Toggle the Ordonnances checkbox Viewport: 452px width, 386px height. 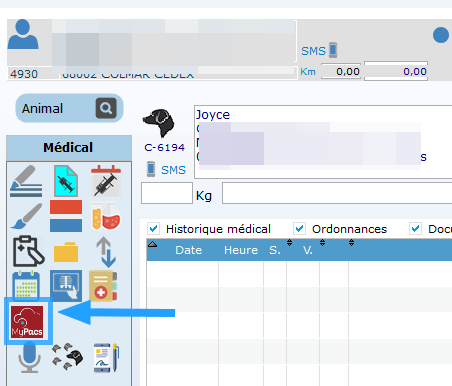tap(299, 229)
